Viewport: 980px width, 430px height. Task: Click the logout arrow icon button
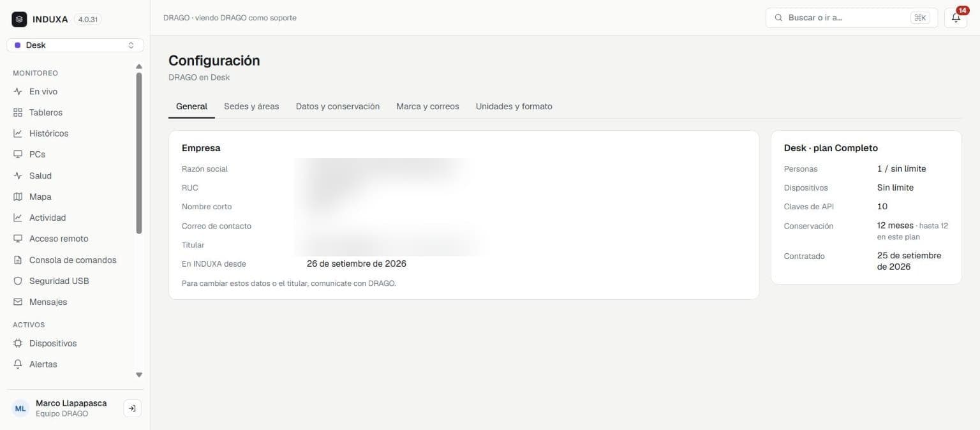click(132, 408)
